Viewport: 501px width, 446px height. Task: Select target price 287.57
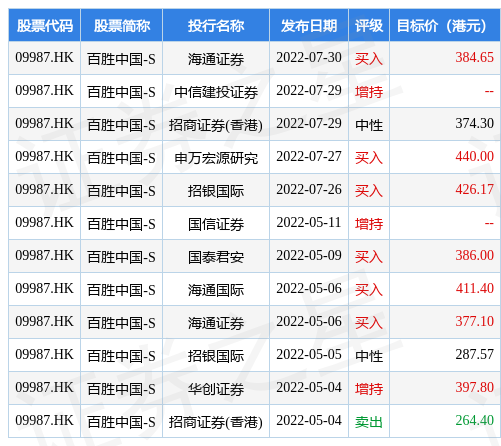point(475,354)
